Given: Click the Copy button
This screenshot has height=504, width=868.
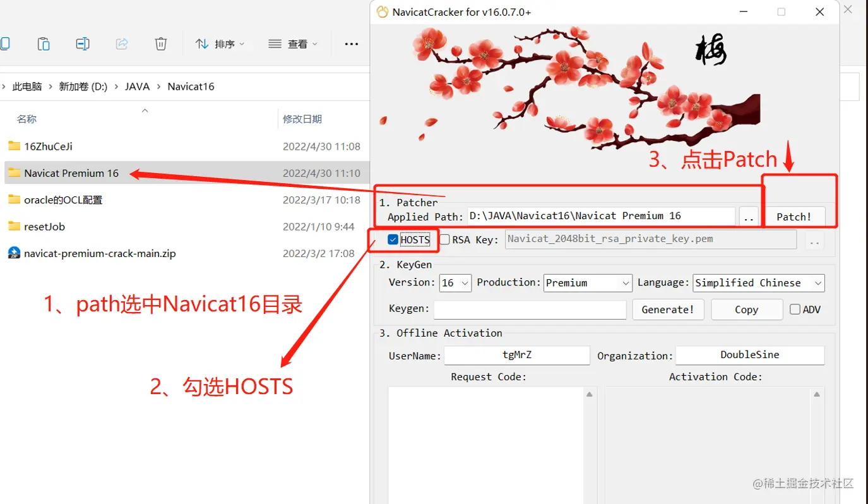Looking at the screenshot, I should pos(746,309).
